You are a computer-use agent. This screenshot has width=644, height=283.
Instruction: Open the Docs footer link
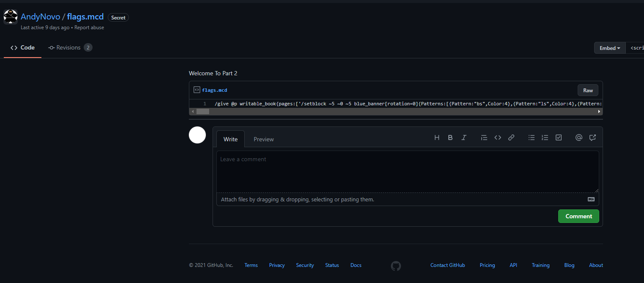356,265
